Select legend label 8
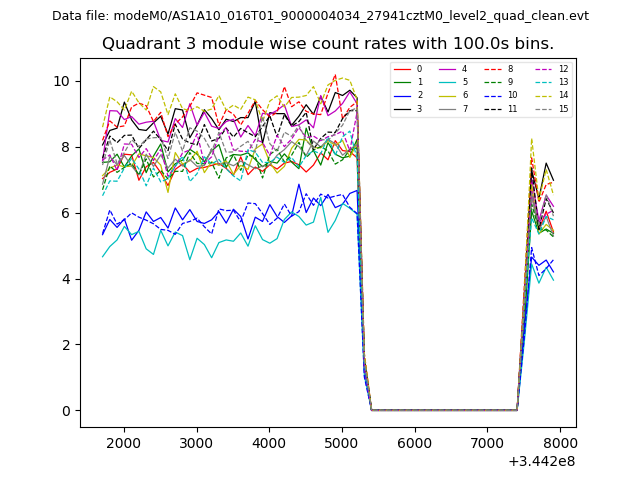640x480 pixels. pos(510,69)
